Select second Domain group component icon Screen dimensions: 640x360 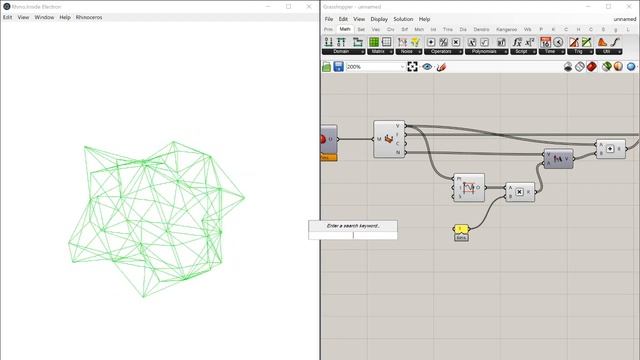point(341,42)
